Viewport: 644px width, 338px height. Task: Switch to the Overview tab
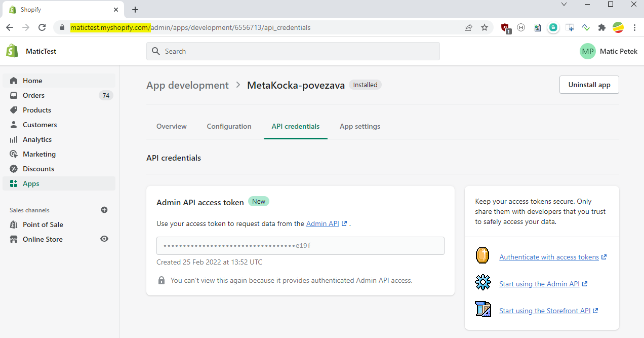click(172, 126)
